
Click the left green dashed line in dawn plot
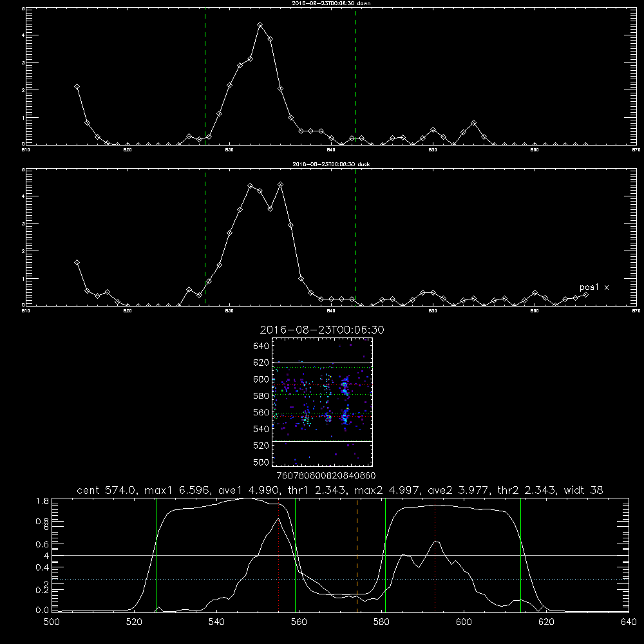pyautogui.click(x=205, y=77)
